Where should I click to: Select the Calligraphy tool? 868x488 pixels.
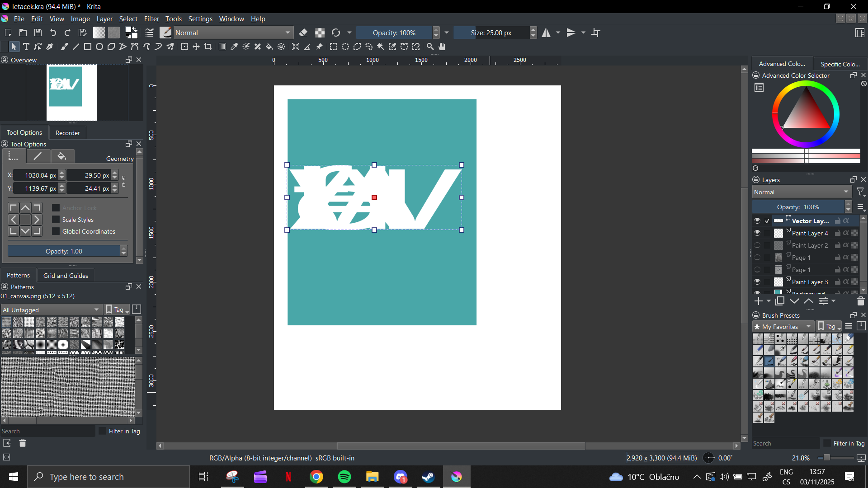50,47
